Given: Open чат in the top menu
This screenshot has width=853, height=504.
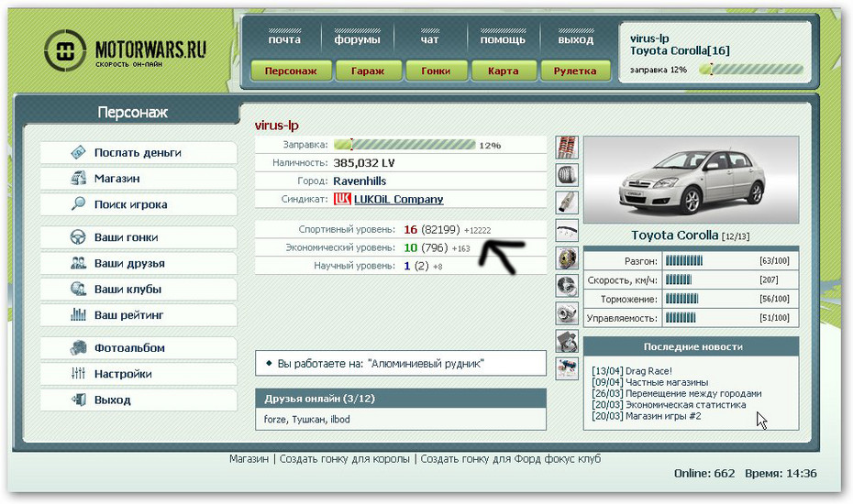Looking at the screenshot, I should click(x=430, y=39).
